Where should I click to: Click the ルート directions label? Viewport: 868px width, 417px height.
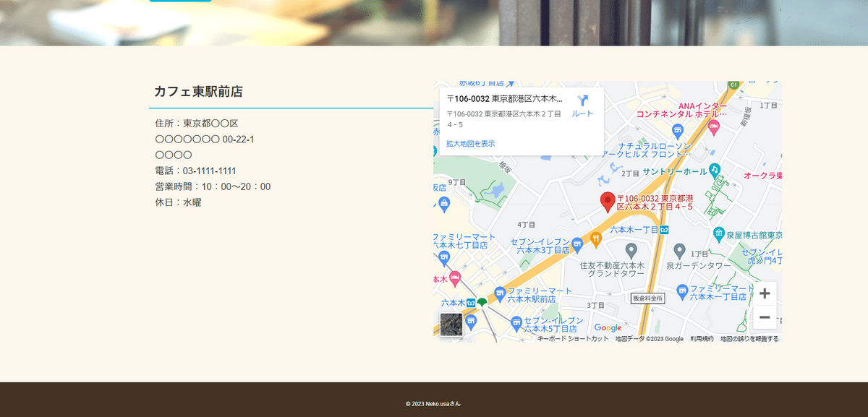[x=582, y=114]
